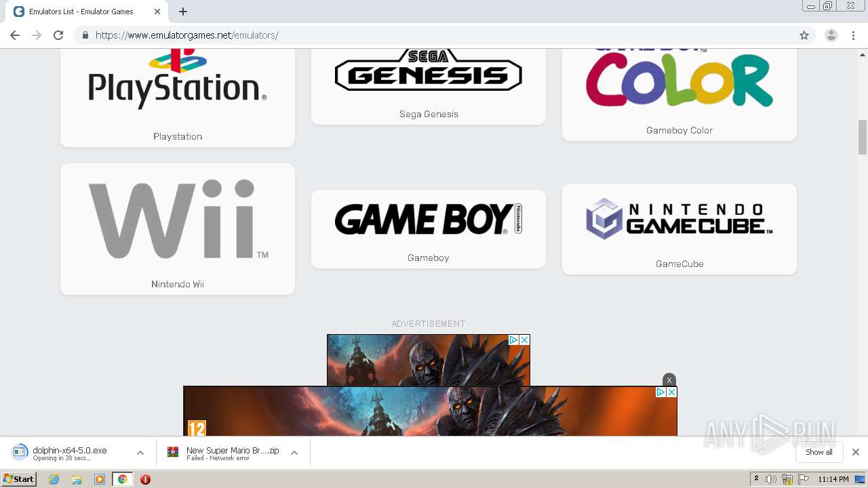The image size is (868, 488).
Task: Open the Windows Start menu
Action: click(19, 479)
